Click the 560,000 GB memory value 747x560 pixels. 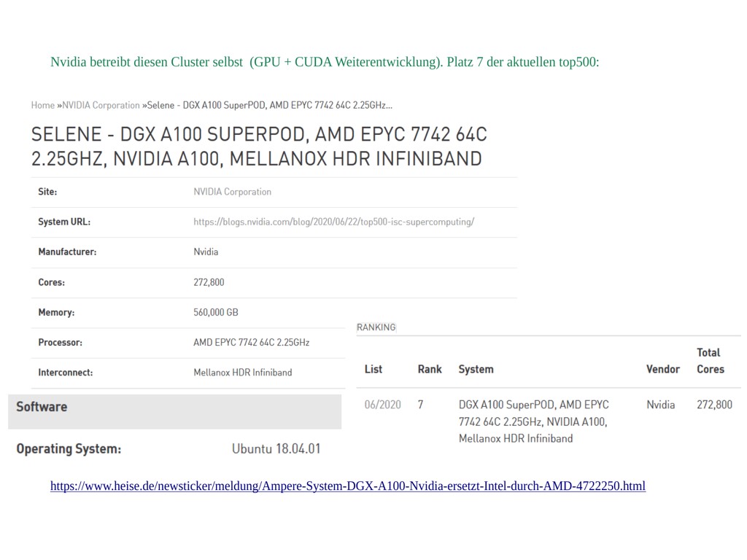[x=215, y=312]
